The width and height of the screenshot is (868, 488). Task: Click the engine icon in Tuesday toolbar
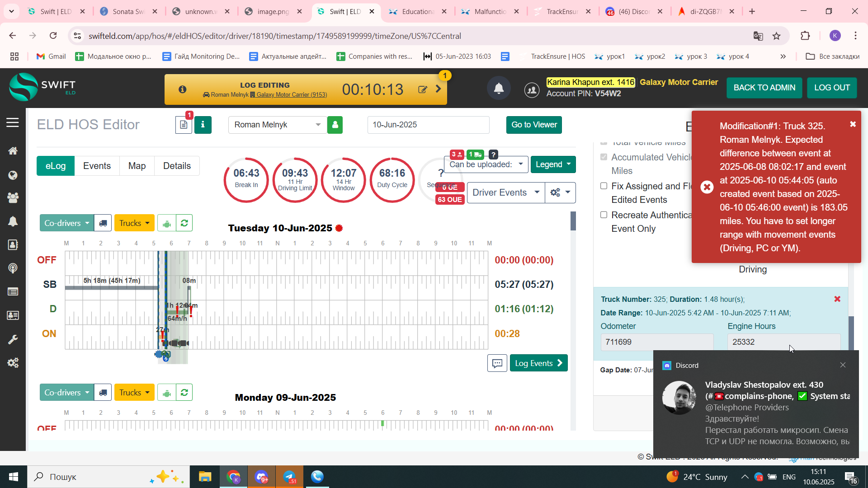click(167, 223)
